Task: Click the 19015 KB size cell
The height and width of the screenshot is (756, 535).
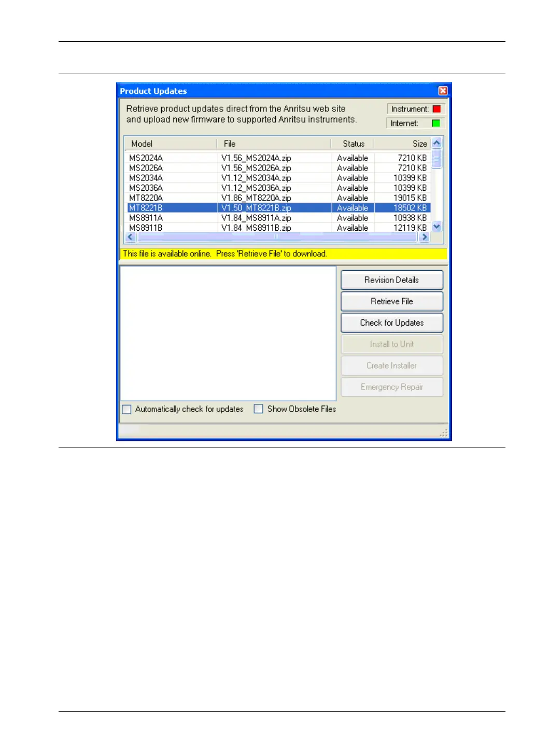Action: (410, 198)
